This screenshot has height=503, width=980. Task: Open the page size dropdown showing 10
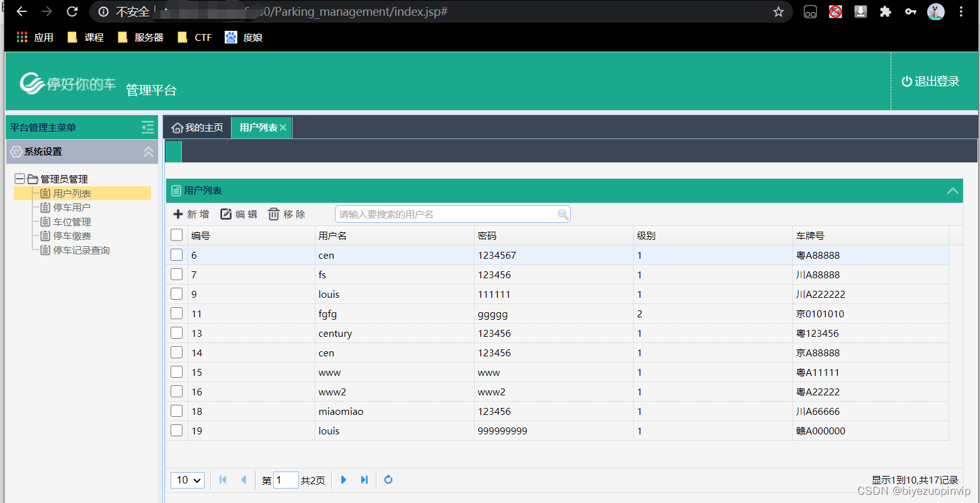188,480
